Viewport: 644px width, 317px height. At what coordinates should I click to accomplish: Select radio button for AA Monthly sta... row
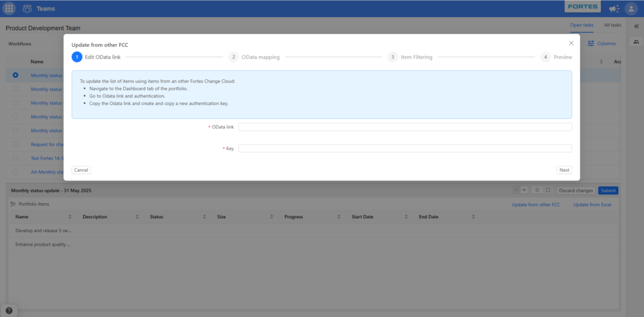click(15, 172)
